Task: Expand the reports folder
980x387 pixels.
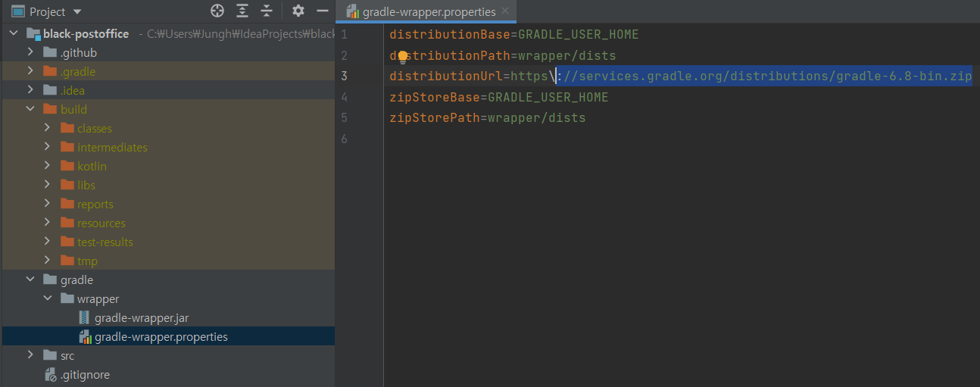Action: [47, 204]
